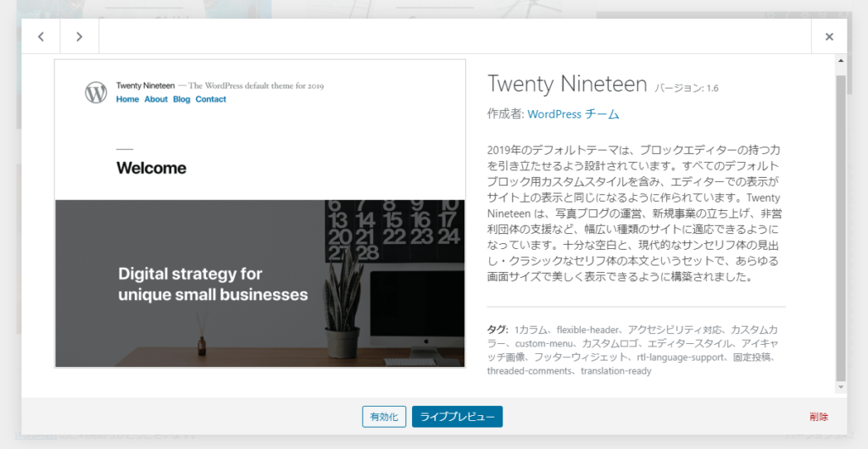Screen dimensions: 868x449
Task: Click the flexible-header tag text
Action: point(587,330)
